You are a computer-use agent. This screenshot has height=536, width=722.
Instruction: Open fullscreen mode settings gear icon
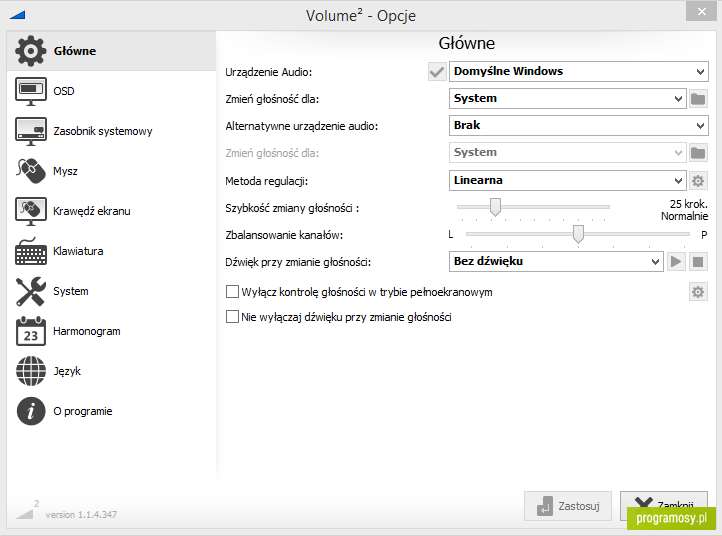coord(698,292)
